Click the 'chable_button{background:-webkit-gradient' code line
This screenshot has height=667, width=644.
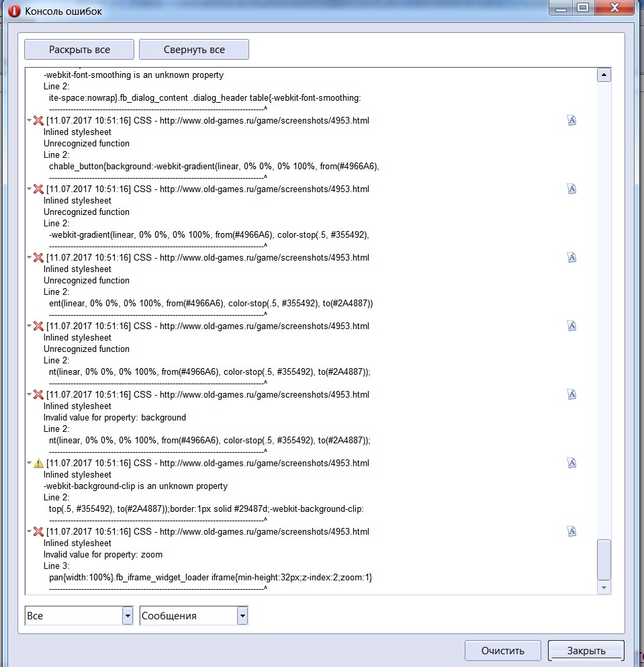(x=214, y=167)
